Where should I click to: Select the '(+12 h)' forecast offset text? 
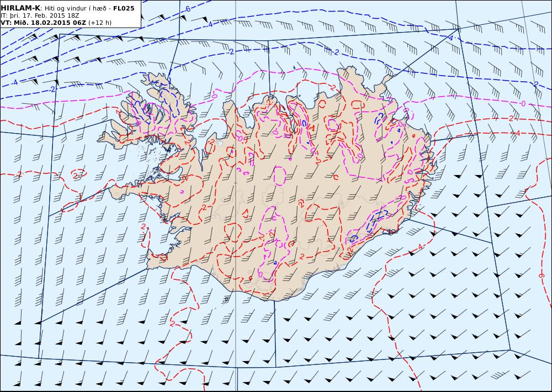tap(99, 23)
